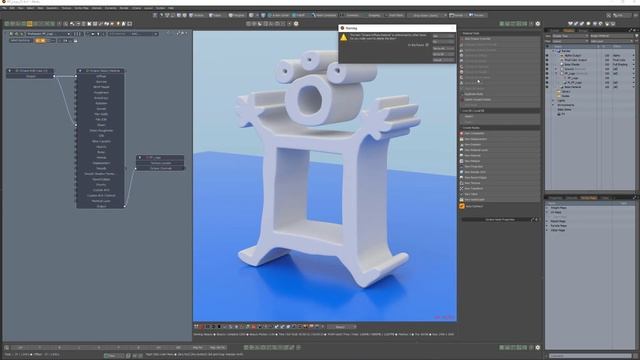Image resolution: width=640 pixels, height=360 pixels.
Task: Open the Shader Tree view dropdown
Action: coord(570,36)
